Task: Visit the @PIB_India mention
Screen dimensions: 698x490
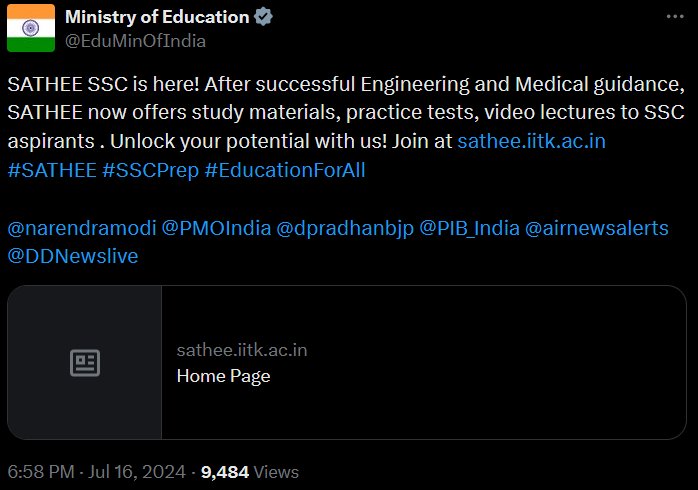Action: (x=469, y=227)
